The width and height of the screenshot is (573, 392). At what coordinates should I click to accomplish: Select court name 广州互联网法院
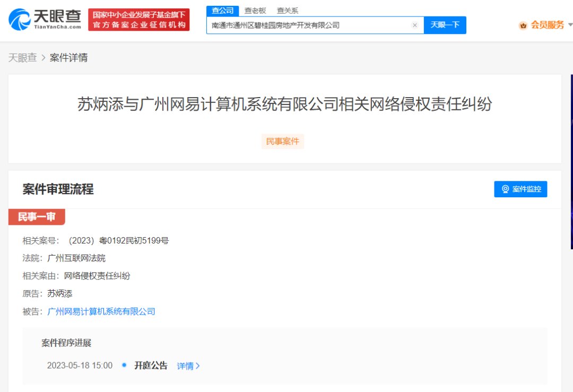(76, 258)
